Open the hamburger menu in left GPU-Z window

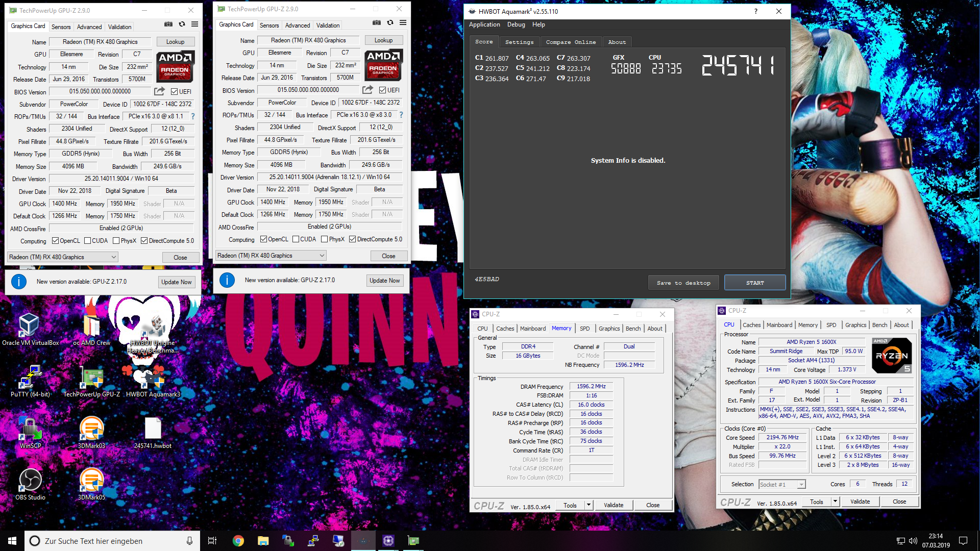(195, 24)
